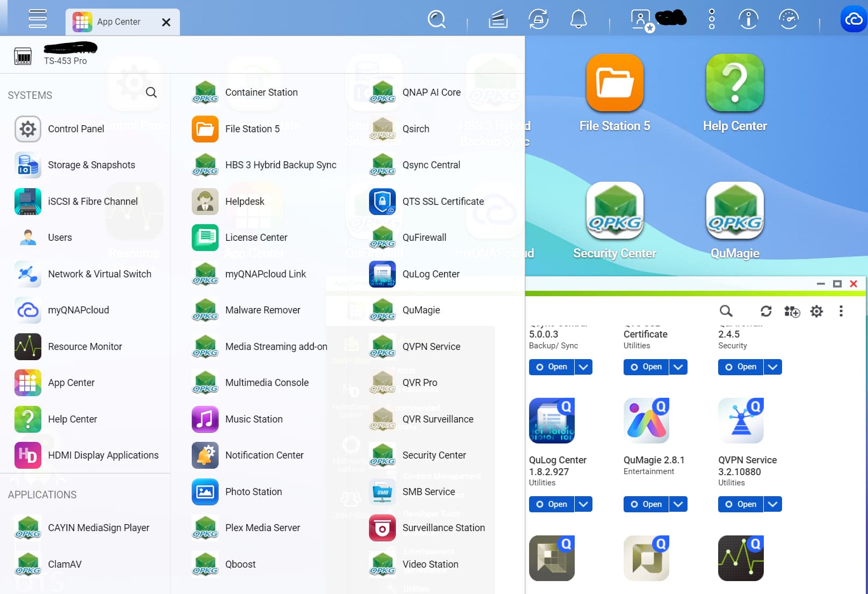Viewport: 868px width, 594px height.
Task: Refresh the App Center list
Action: pos(765,311)
